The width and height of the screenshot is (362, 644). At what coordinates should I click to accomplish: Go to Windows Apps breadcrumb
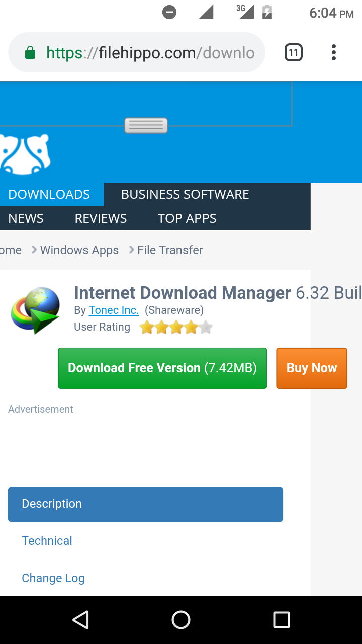click(79, 250)
